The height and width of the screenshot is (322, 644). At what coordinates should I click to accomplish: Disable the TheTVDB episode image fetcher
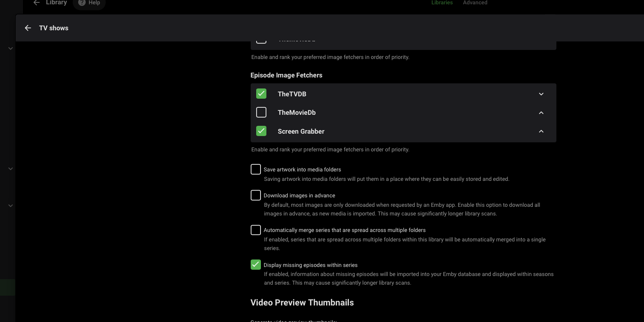[x=261, y=94]
